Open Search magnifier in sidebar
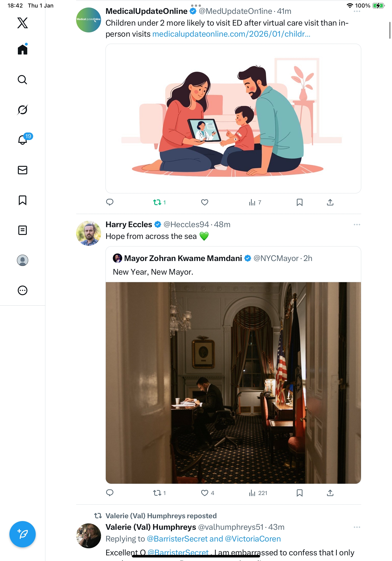The height and width of the screenshot is (561, 392). (23, 80)
